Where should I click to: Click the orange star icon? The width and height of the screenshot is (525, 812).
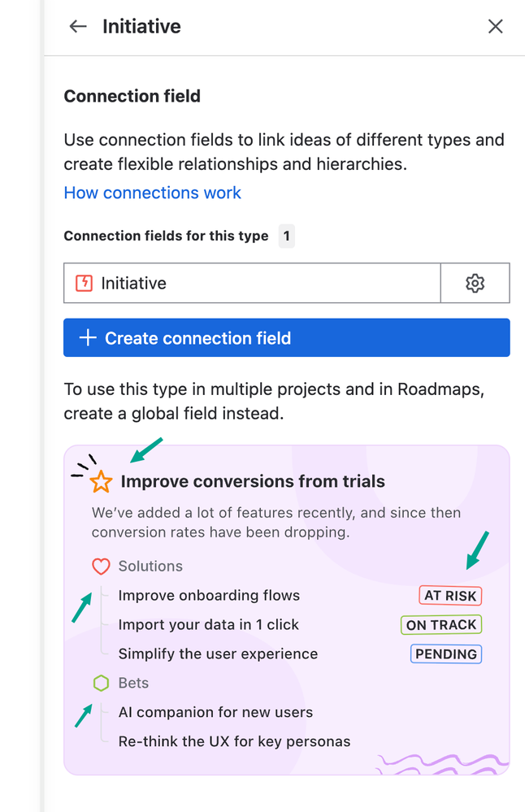point(101,482)
